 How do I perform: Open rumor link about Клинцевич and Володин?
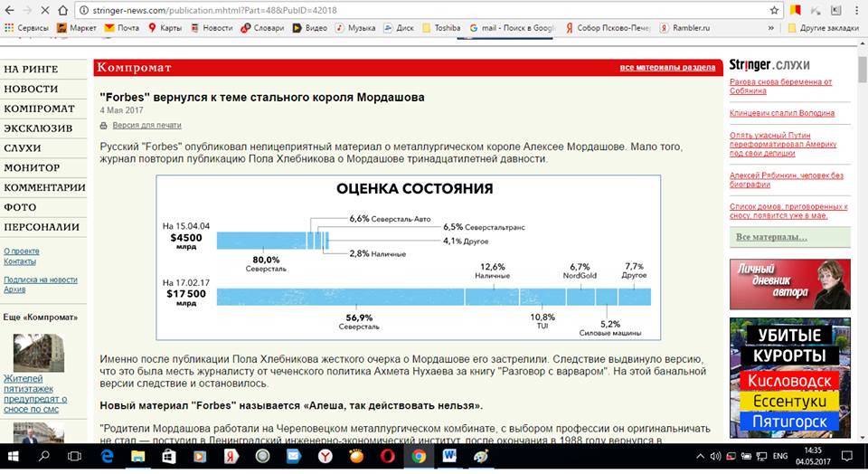(781, 113)
